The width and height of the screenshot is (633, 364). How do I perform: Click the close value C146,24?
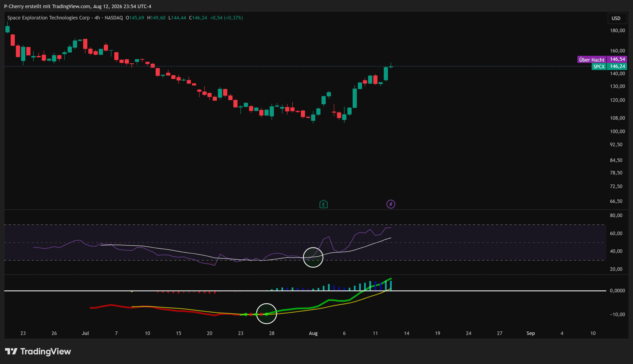point(198,18)
